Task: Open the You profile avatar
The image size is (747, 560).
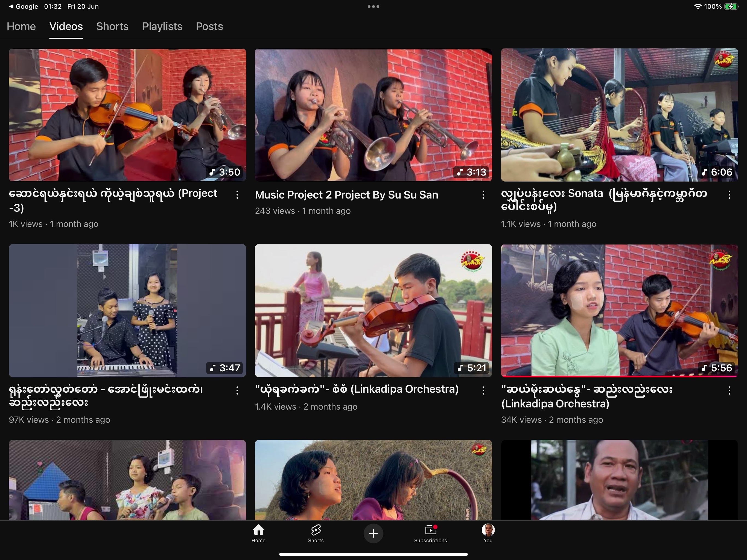Action: coord(488,530)
